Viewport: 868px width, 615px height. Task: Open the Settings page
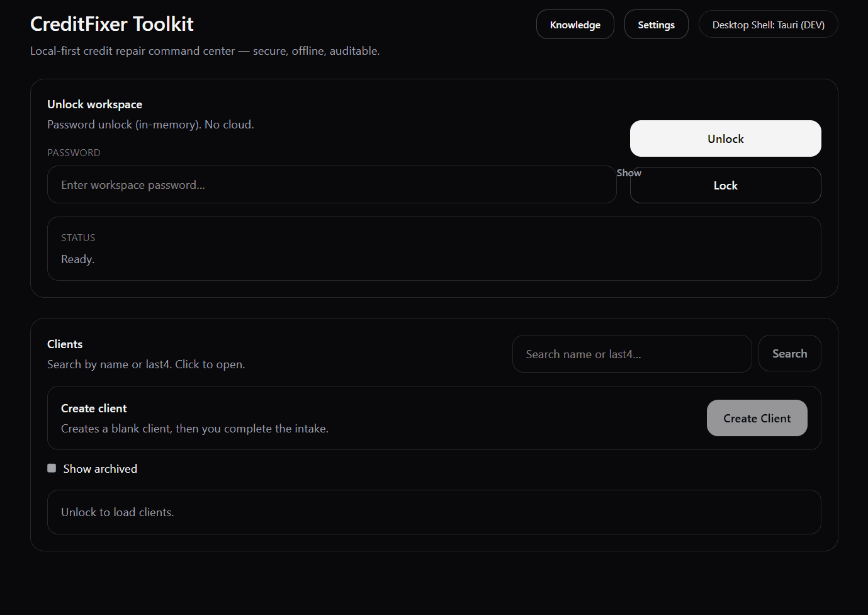[656, 25]
